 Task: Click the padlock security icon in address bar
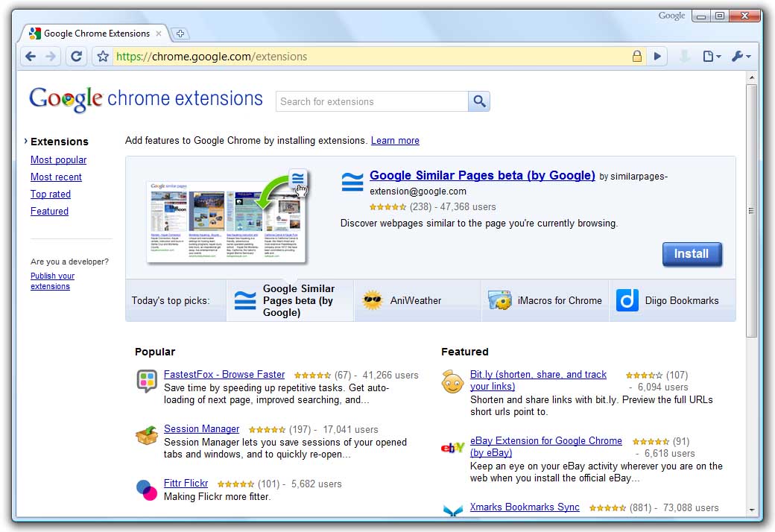(x=637, y=56)
